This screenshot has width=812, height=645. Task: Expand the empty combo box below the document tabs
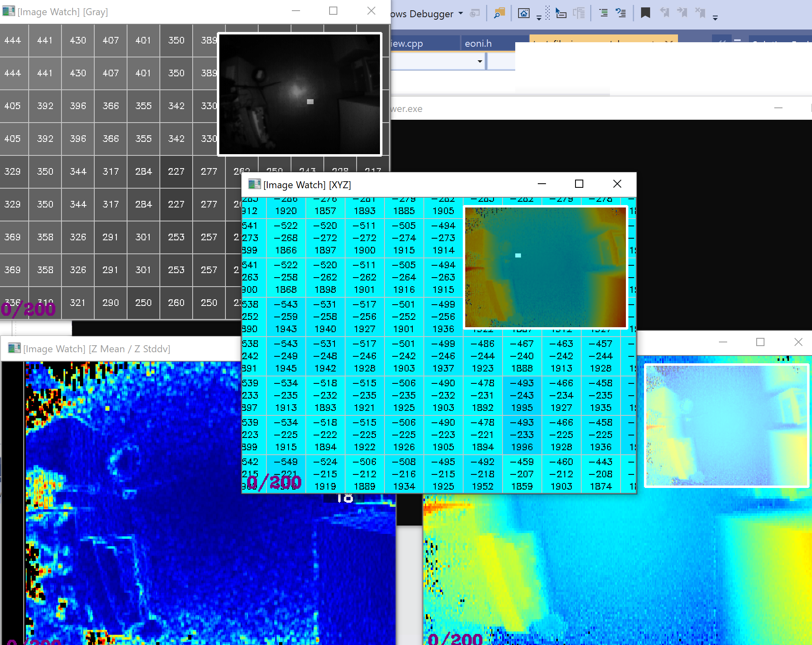[x=479, y=61]
